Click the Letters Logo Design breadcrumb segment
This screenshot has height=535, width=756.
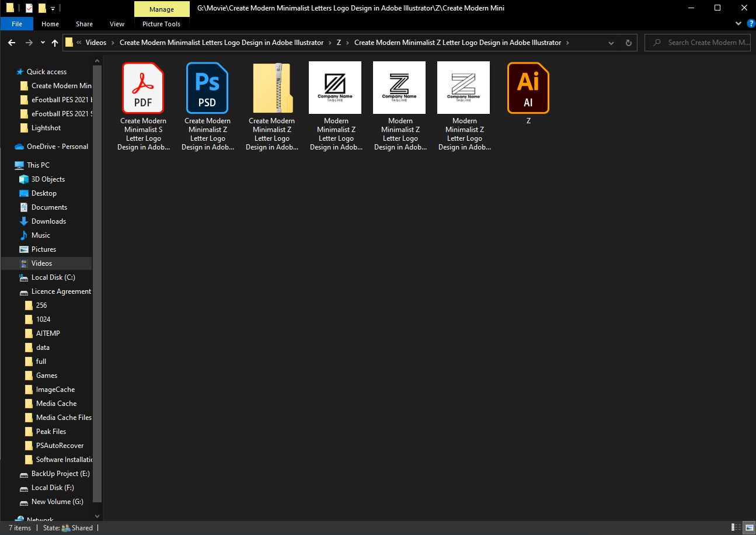pyautogui.click(x=222, y=43)
